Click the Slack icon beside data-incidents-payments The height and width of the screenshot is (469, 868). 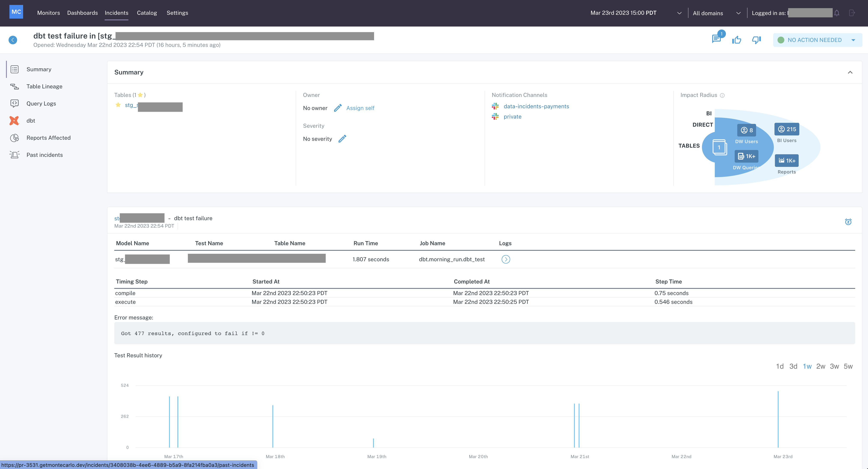pos(495,106)
